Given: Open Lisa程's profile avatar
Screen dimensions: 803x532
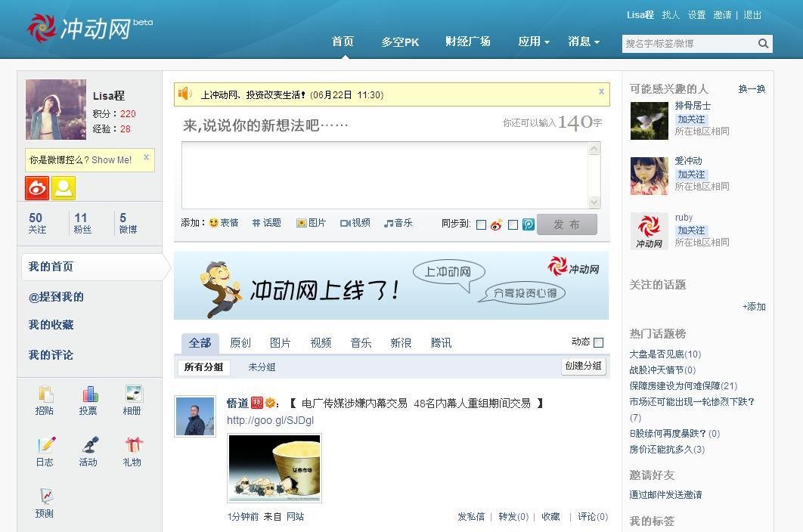Looking at the screenshot, I should pyautogui.click(x=56, y=110).
